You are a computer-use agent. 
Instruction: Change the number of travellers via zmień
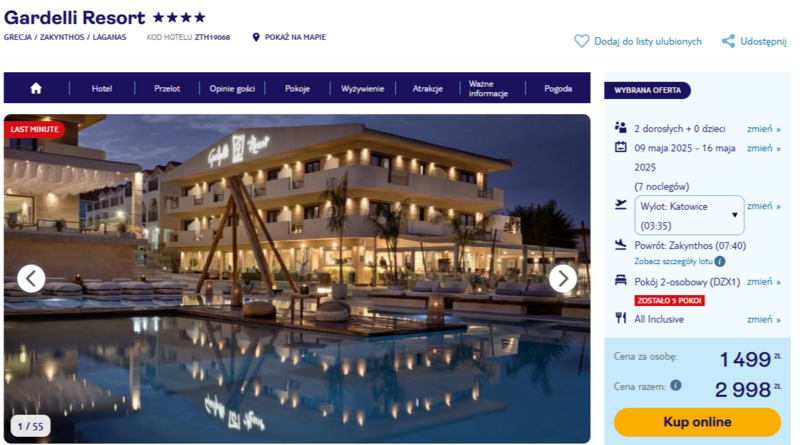(764, 129)
